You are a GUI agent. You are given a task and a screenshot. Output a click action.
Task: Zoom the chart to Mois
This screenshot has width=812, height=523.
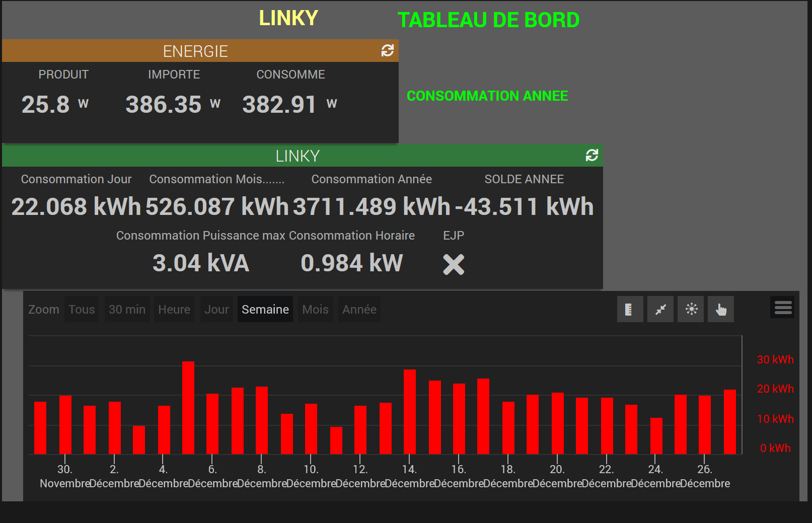coord(315,309)
